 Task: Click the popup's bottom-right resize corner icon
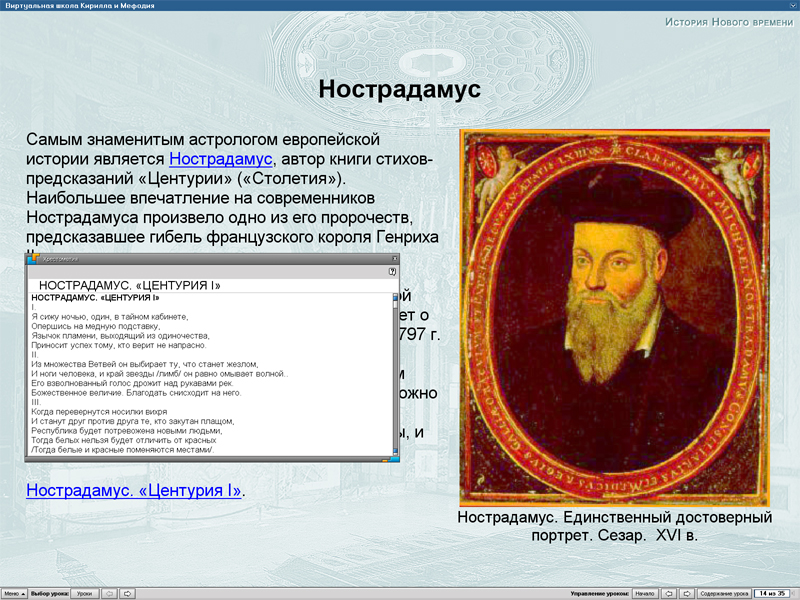[x=393, y=459]
